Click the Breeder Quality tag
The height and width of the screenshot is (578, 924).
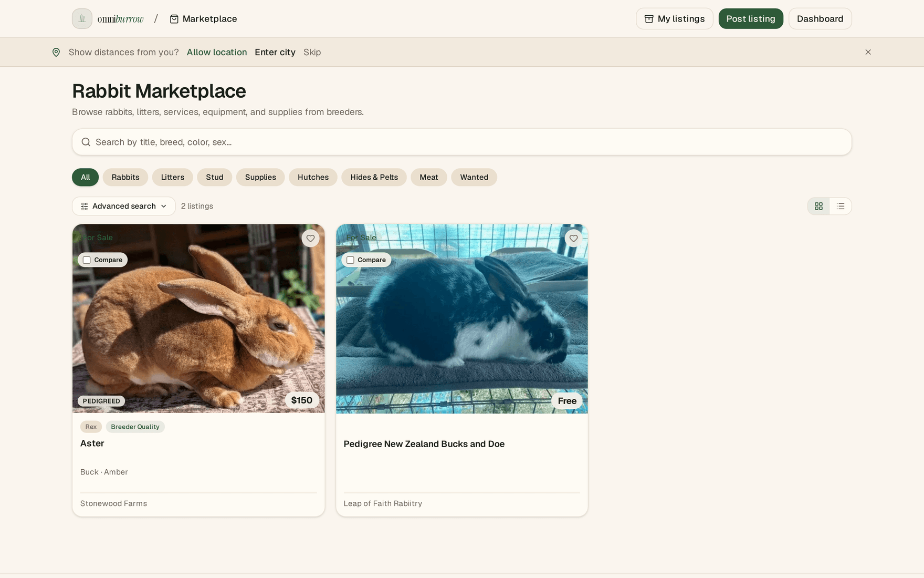pyautogui.click(x=135, y=427)
